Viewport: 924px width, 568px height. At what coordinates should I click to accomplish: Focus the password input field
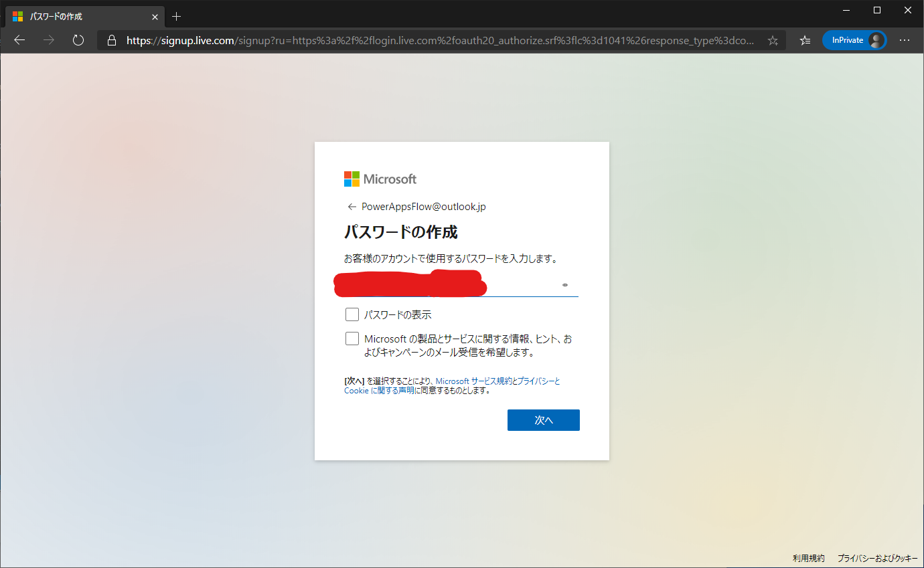pyautogui.click(x=461, y=286)
